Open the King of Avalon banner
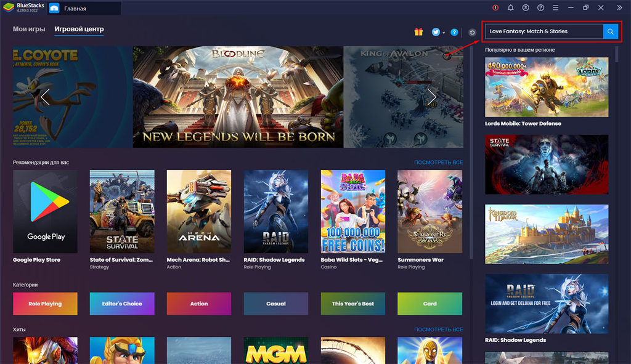 403,97
